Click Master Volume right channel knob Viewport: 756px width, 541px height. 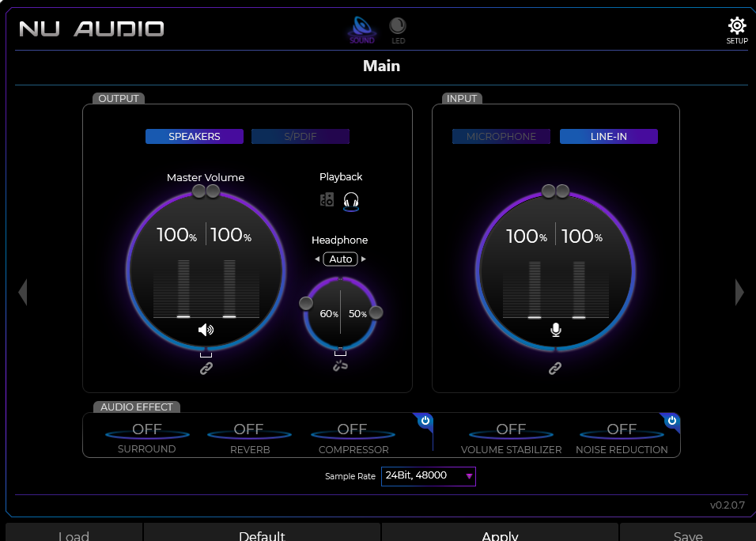pos(213,191)
